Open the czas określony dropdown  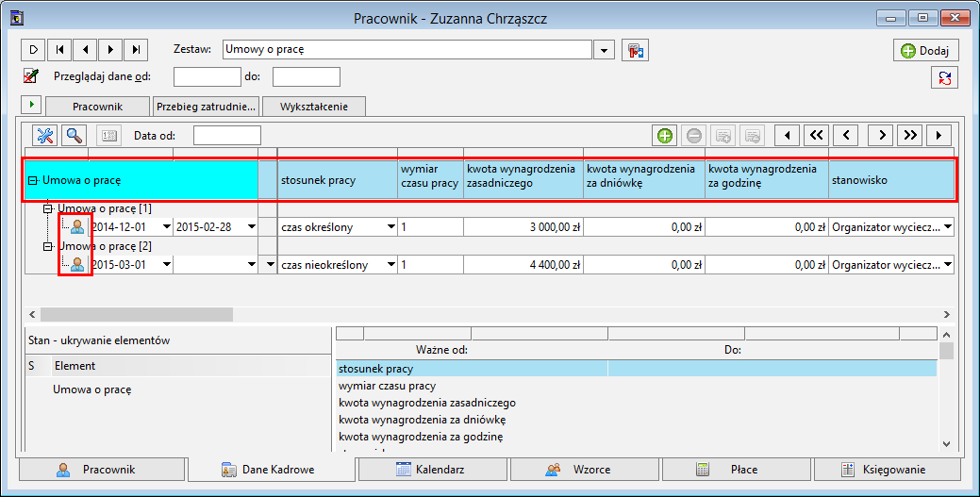click(x=391, y=227)
